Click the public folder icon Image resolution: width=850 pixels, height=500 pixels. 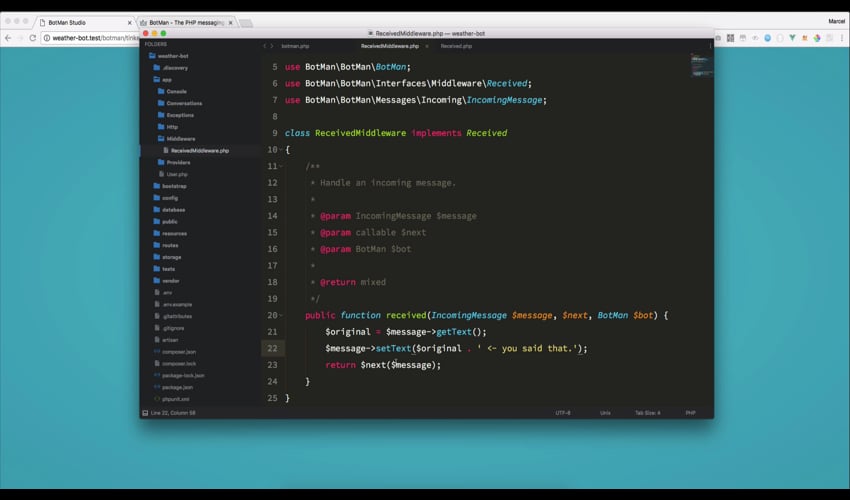[x=157, y=221]
